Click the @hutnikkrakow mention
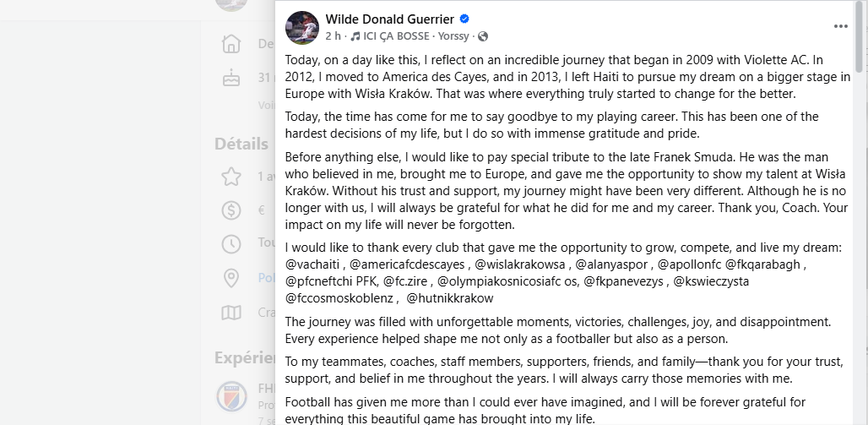Screen dimensions: 868x425 (x=449, y=298)
